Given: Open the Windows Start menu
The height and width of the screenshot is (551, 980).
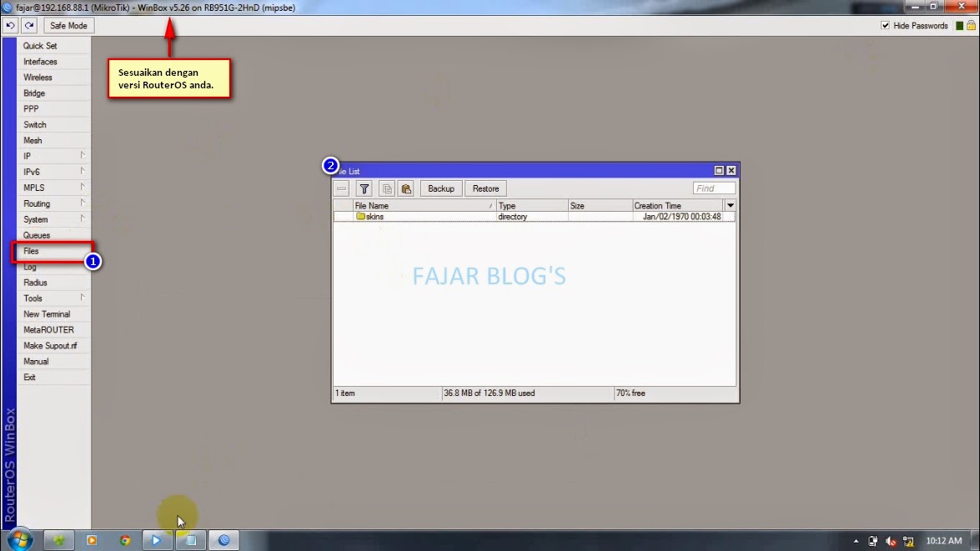Looking at the screenshot, I should click(19, 540).
